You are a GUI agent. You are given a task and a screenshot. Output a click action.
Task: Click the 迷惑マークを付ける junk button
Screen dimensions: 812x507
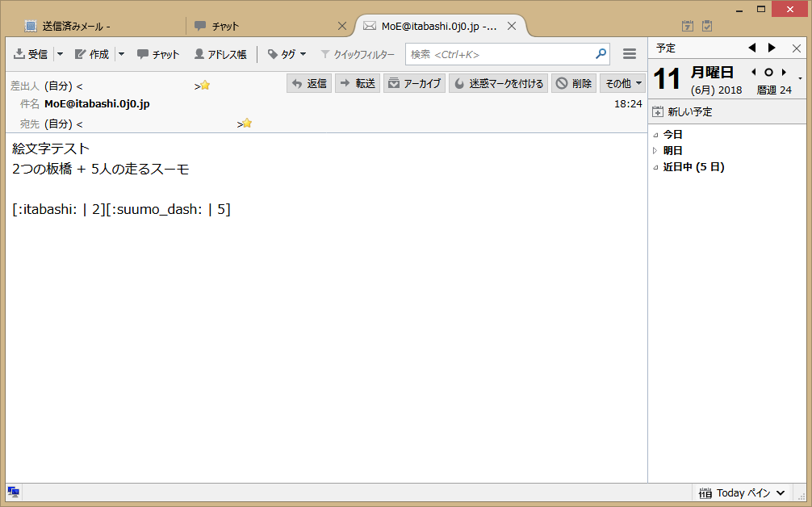[498, 83]
